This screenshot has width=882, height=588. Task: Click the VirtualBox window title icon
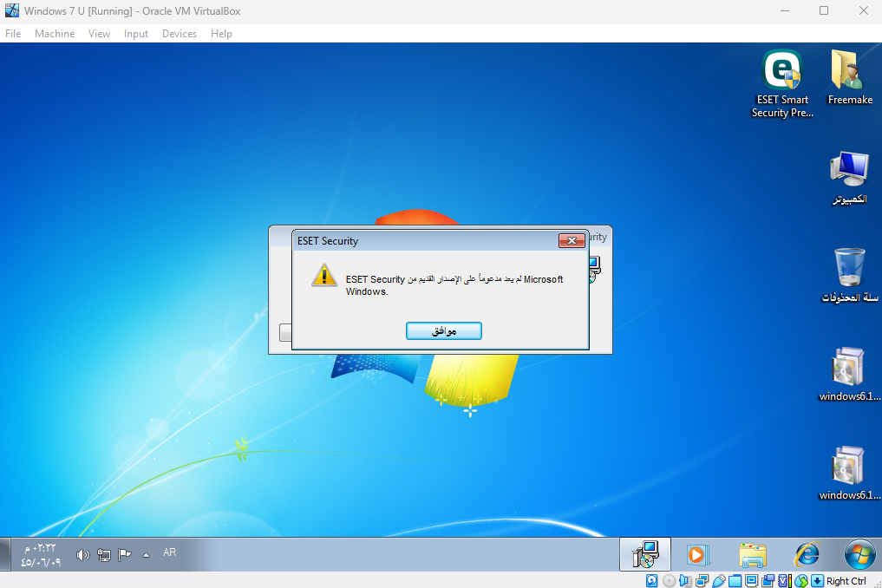[x=12, y=10]
